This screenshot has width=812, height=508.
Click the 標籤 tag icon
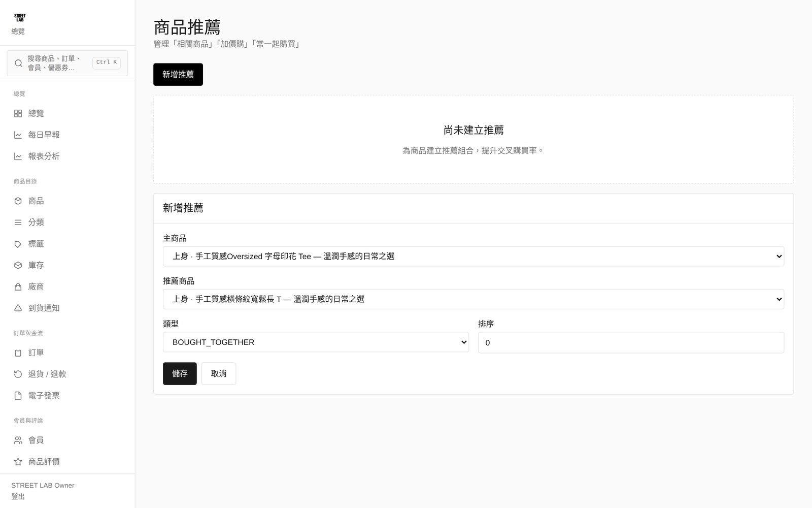tap(18, 244)
